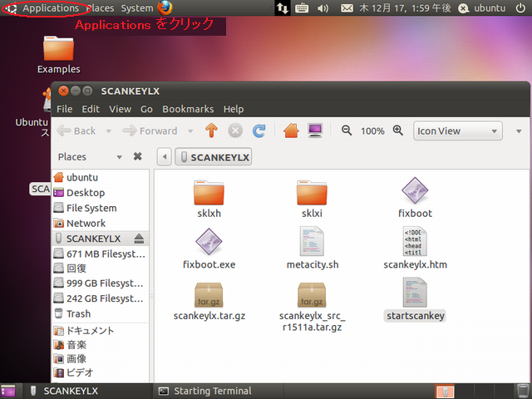532x399 pixels.
Task: Open the ubuntu user menu
Action: point(482,7)
